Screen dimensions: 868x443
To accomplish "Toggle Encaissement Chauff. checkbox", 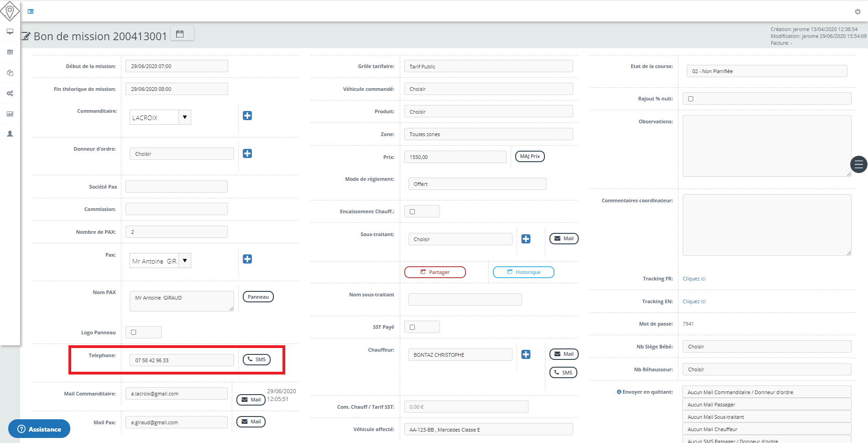I will [x=413, y=211].
